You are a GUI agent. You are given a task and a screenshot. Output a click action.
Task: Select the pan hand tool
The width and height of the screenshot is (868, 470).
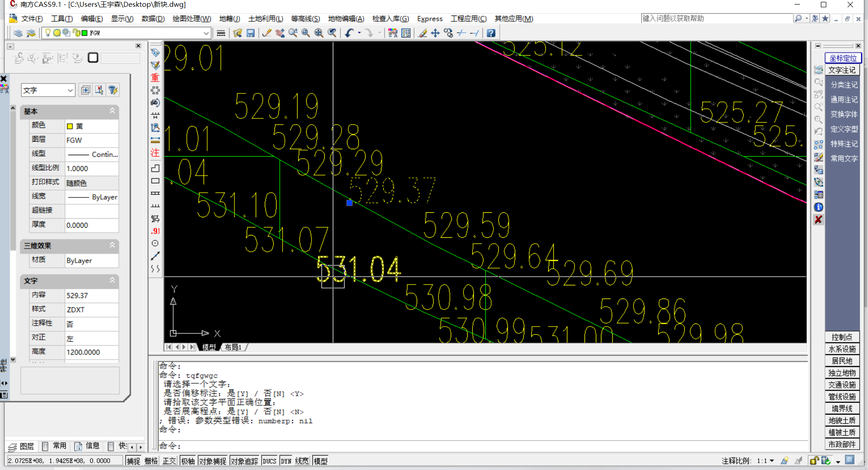280,33
